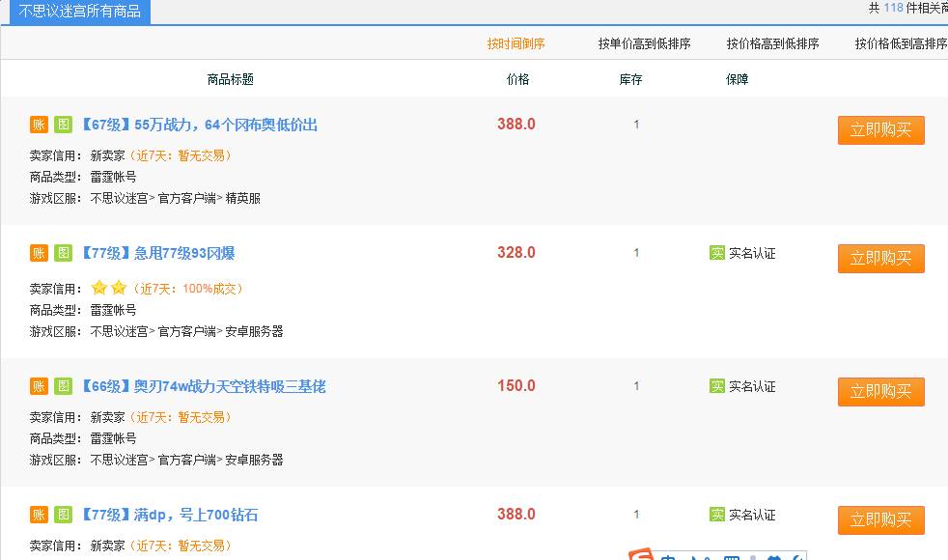Click orange 账 icon on 满dp listing

(x=39, y=515)
